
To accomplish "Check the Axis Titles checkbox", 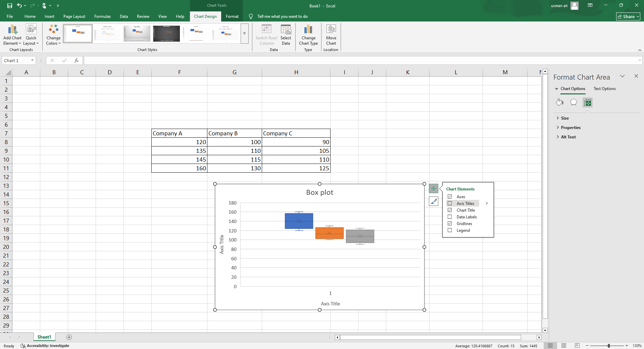I will click(450, 203).
